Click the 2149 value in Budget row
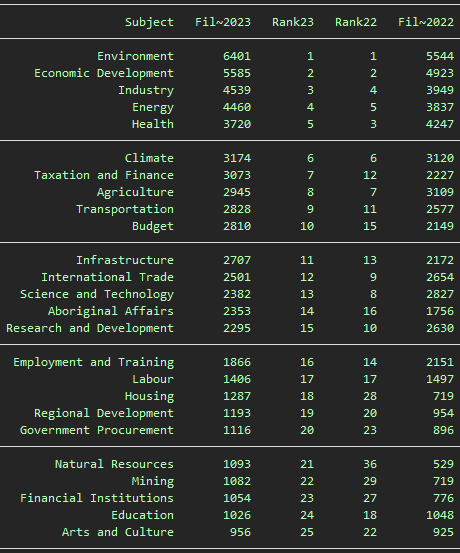Image resolution: width=460 pixels, height=553 pixels. pos(440,226)
